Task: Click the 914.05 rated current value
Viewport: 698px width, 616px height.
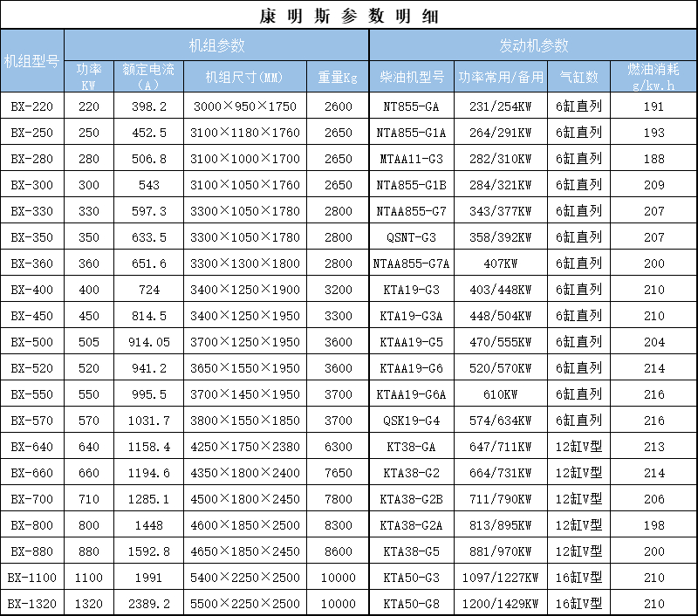Action: point(148,342)
